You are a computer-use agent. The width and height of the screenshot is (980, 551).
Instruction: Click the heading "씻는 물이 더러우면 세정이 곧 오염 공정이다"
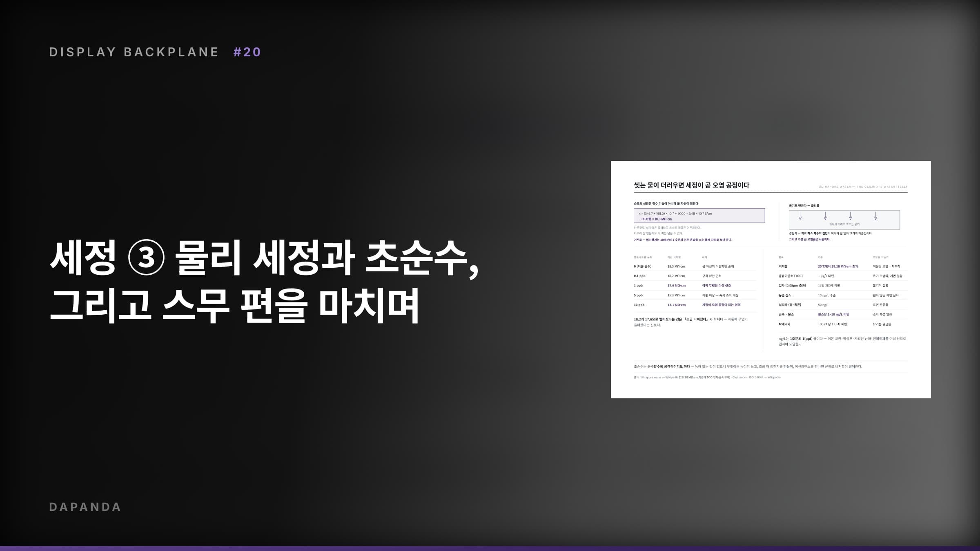691,185
